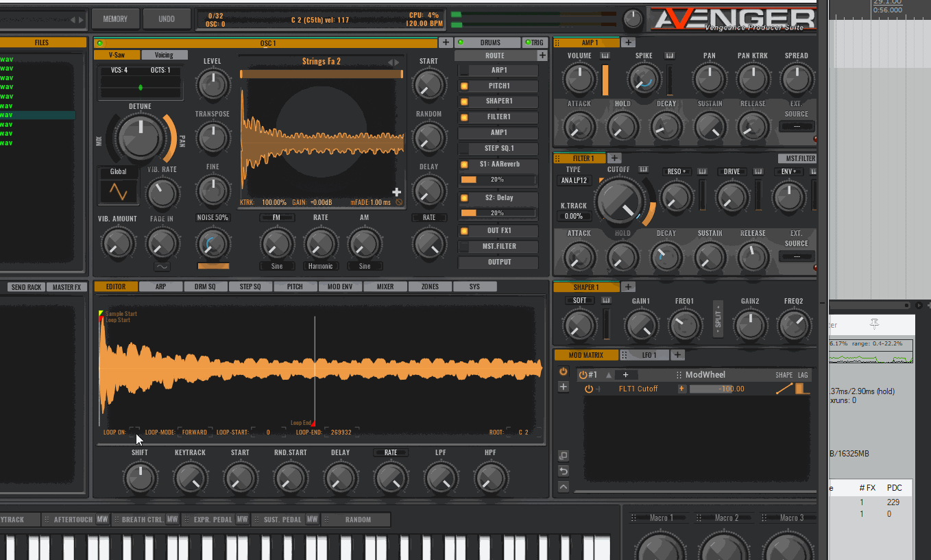The width and height of the screenshot is (931, 560).
Task: Toggle power icon of FLT1 Cutoff row
Action: tap(588, 389)
